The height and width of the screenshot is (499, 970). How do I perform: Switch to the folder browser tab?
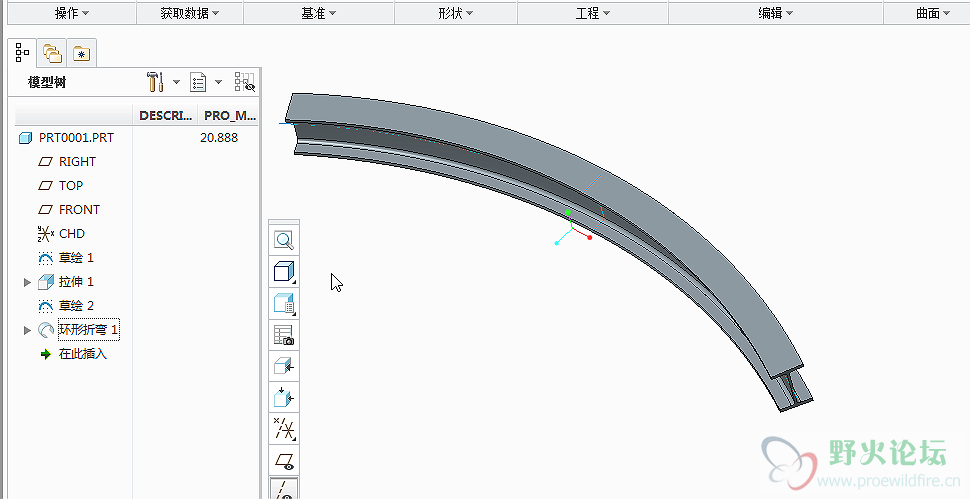53,54
